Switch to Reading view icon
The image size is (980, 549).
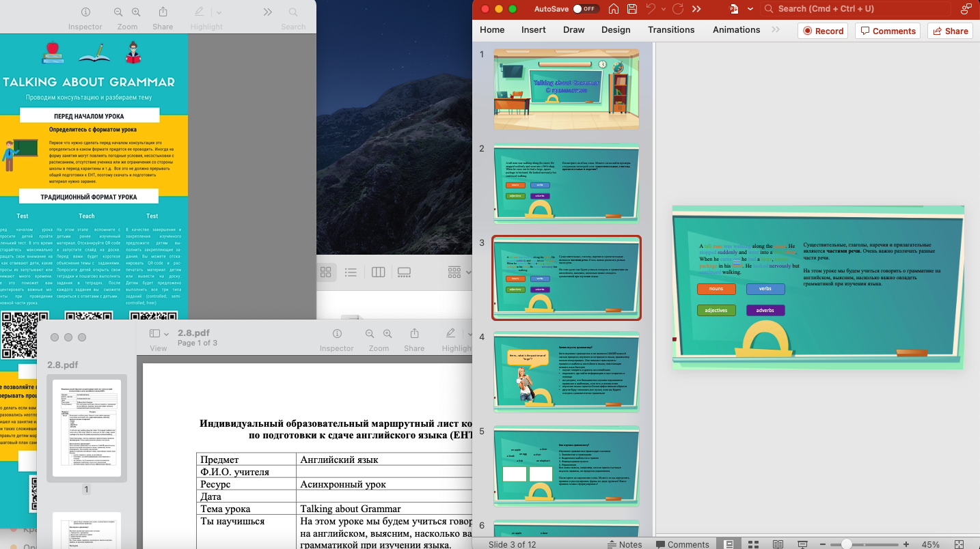778,544
